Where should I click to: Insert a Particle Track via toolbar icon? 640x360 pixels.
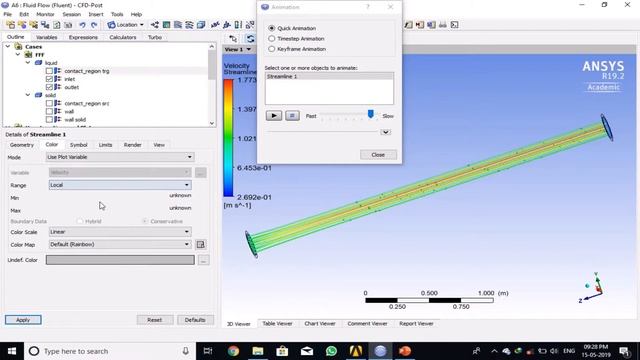tap(189, 25)
